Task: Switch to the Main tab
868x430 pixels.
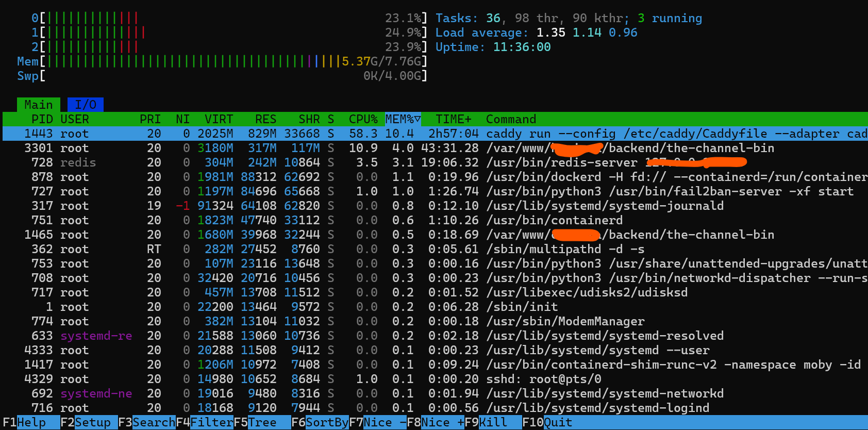Action: (39, 105)
